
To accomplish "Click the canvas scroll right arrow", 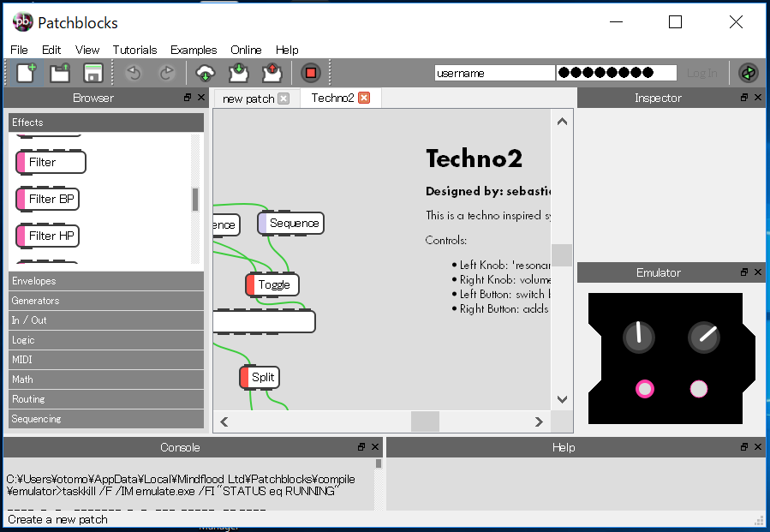I will 540,421.
